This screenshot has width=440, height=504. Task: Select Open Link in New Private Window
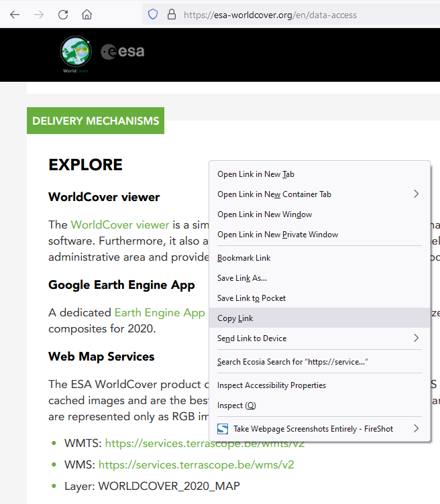pyautogui.click(x=320, y=235)
